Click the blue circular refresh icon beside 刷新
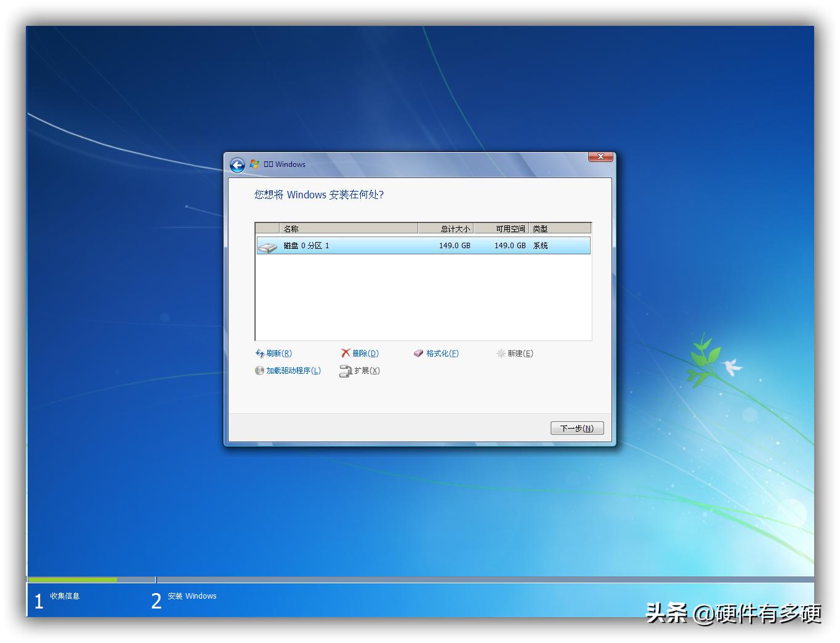Image resolution: width=840 pixels, height=643 pixels. point(260,353)
